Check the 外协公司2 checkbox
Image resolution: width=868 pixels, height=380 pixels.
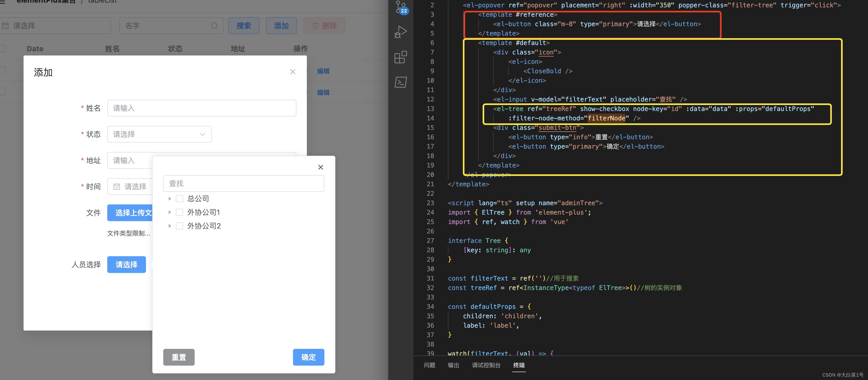(x=180, y=226)
